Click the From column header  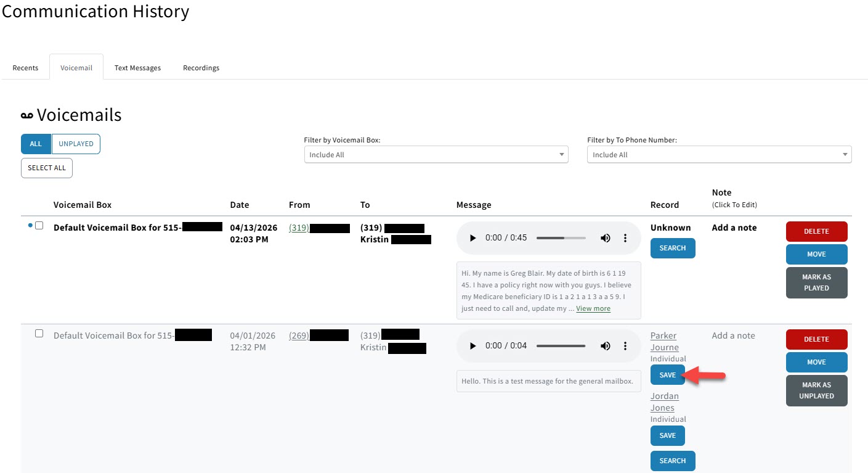click(299, 205)
